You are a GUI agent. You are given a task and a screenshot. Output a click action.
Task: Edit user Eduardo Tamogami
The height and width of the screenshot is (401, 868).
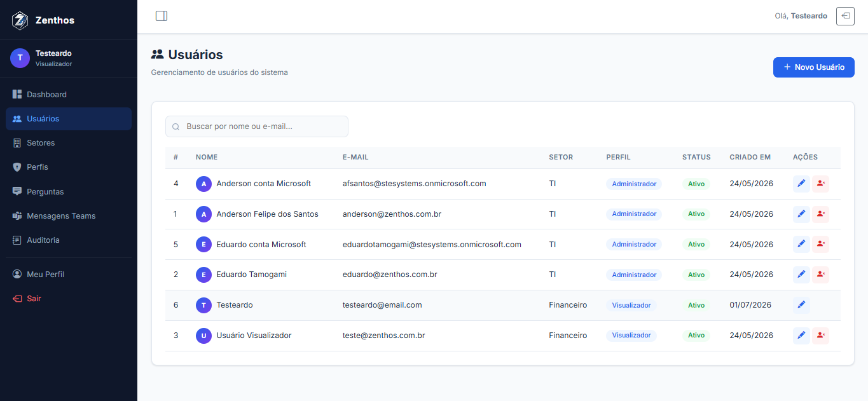(x=801, y=275)
